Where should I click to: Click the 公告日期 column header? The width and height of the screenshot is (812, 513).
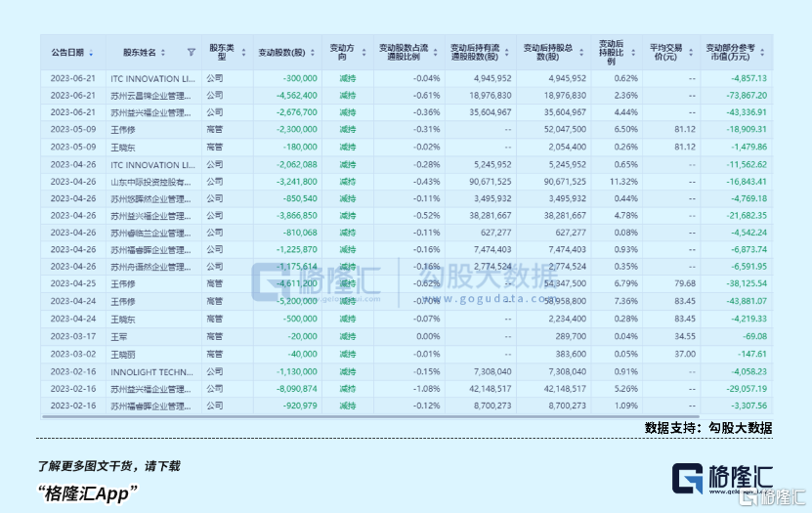coord(67,53)
